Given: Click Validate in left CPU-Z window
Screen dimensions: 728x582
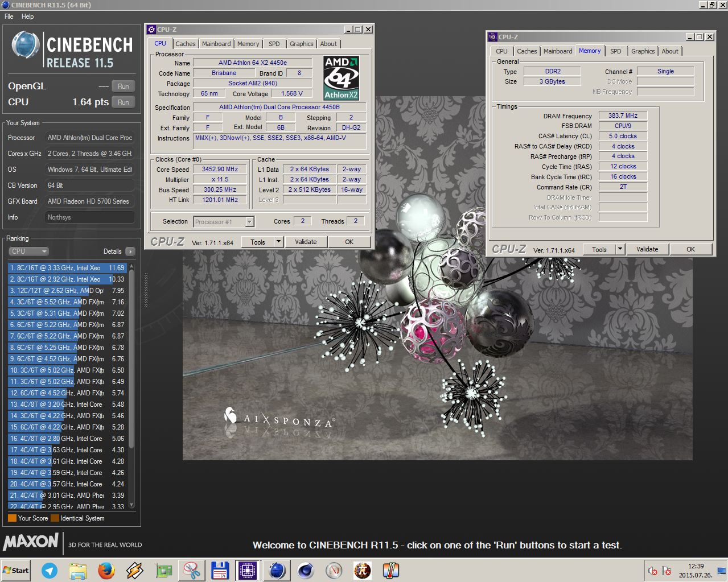Looking at the screenshot, I should point(306,242).
